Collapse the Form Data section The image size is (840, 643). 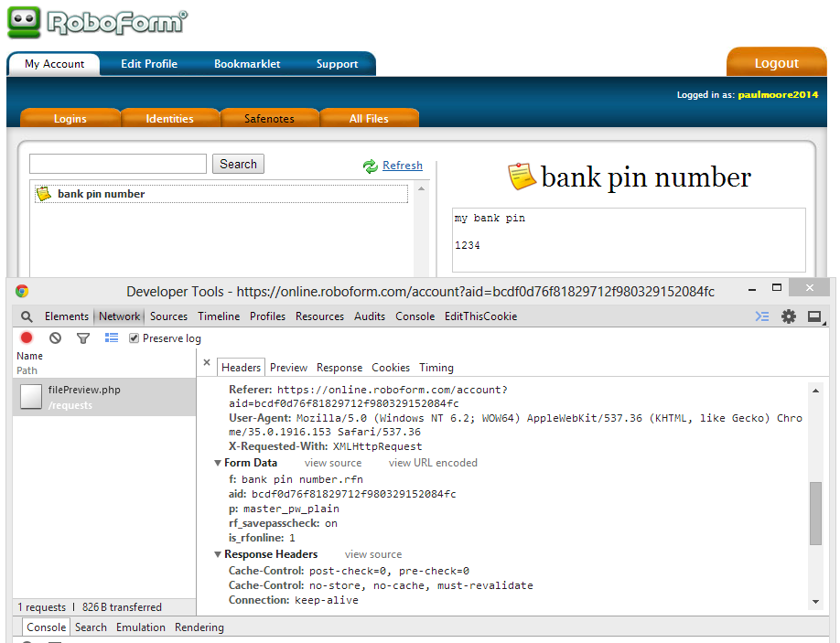[218, 463]
